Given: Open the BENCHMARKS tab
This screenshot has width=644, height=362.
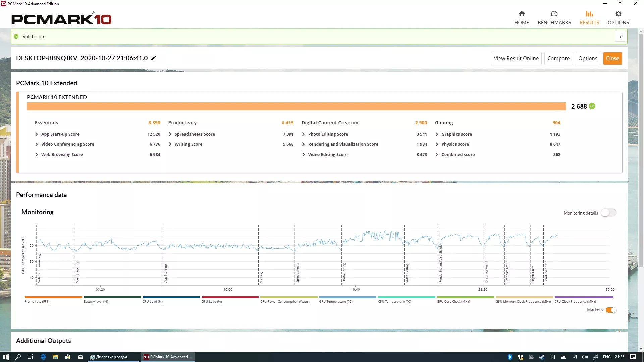Looking at the screenshot, I should click(x=554, y=18).
